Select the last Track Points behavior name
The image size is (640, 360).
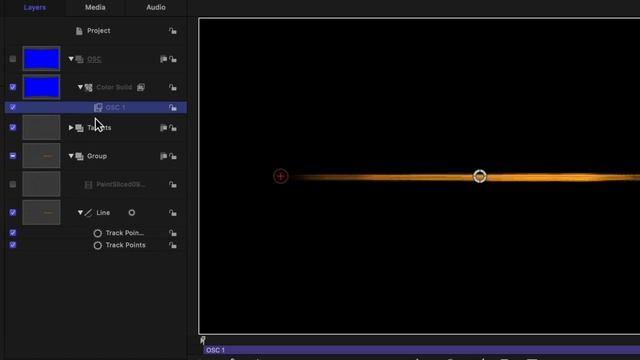click(126, 245)
